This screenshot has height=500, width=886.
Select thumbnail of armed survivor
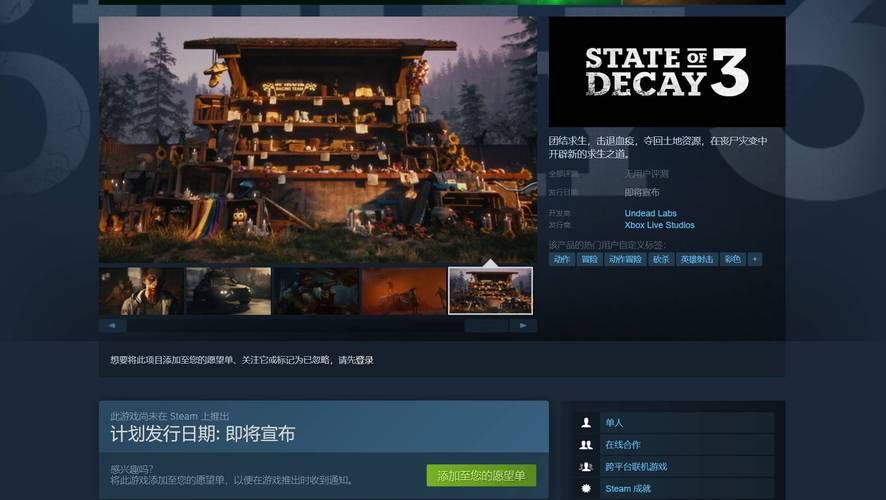(316, 291)
